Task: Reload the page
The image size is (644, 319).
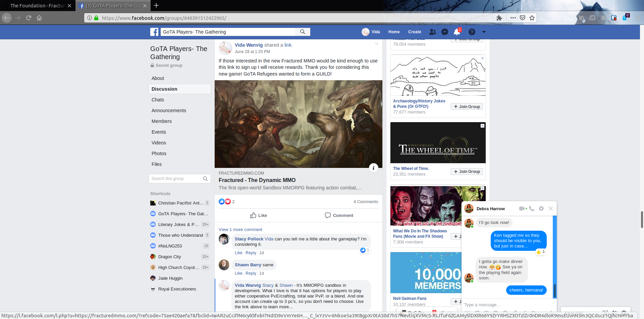Action: pyautogui.click(x=29, y=18)
